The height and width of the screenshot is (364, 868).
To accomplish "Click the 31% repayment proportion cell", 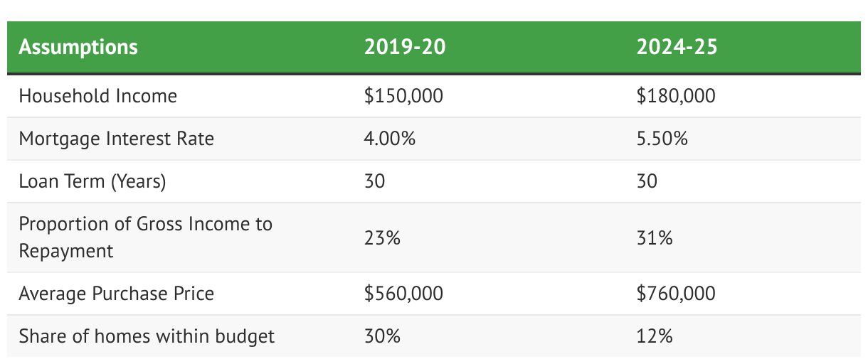I will 655,237.
